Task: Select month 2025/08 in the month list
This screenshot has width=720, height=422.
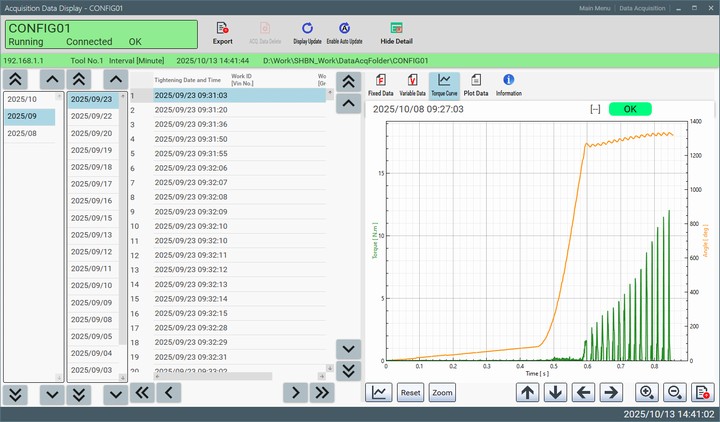Action: tap(22, 133)
